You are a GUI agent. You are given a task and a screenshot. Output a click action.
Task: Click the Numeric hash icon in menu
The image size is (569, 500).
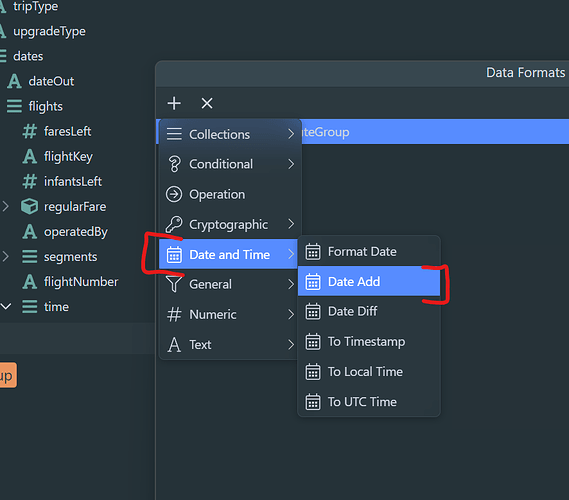174,314
